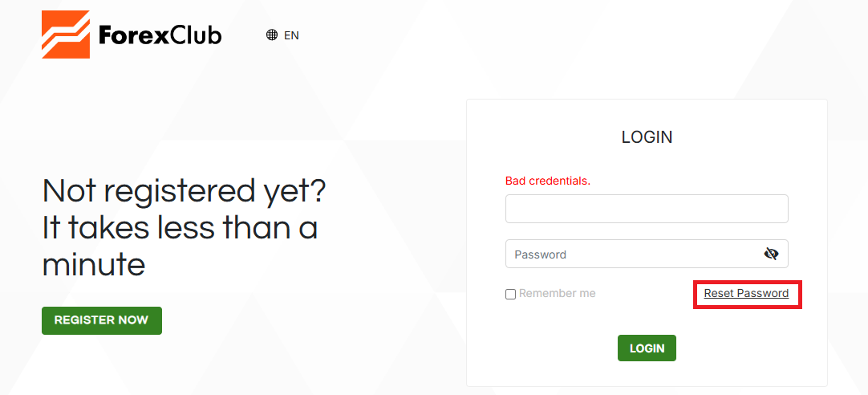Follow the Reset Password link
Viewport: 868px width, 395px height.
pos(746,294)
